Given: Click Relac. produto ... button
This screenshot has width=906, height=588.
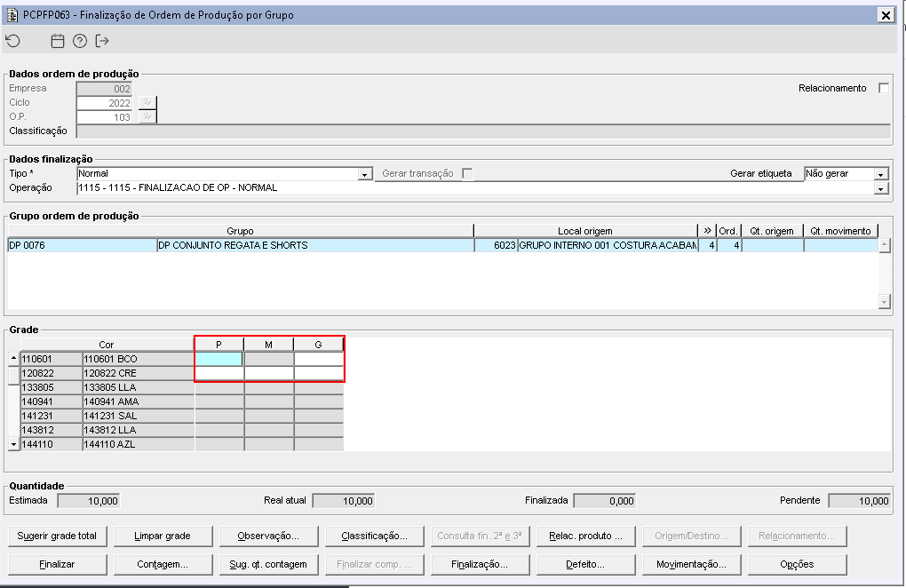Looking at the screenshot, I should [x=586, y=536].
